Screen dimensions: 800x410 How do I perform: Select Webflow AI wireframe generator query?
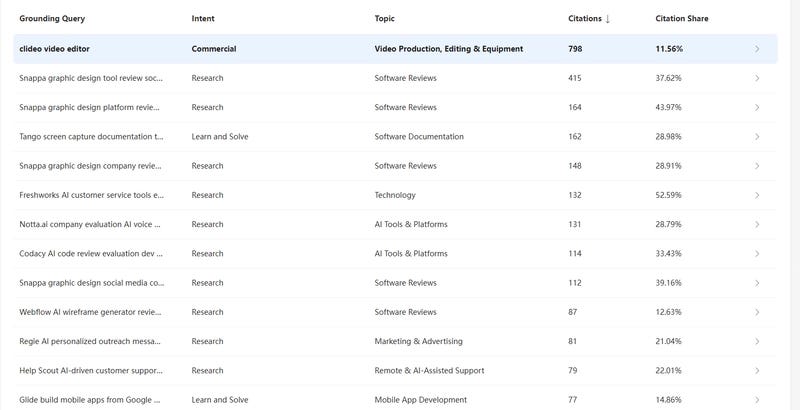pos(90,312)
